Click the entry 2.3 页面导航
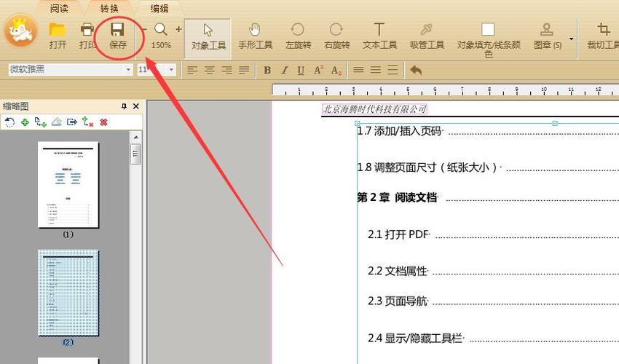 click(x=397, y=301)
